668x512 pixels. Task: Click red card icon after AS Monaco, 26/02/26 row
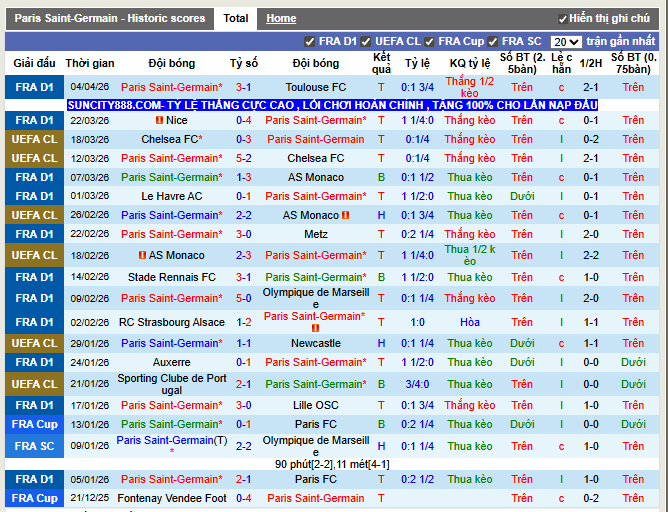click(x=345, y=215)
